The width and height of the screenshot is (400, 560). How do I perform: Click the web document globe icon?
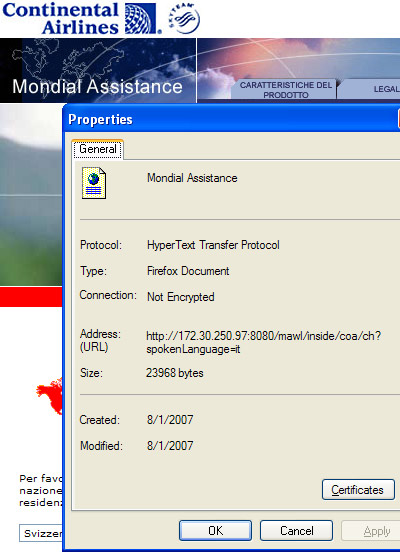coord(94,183)
